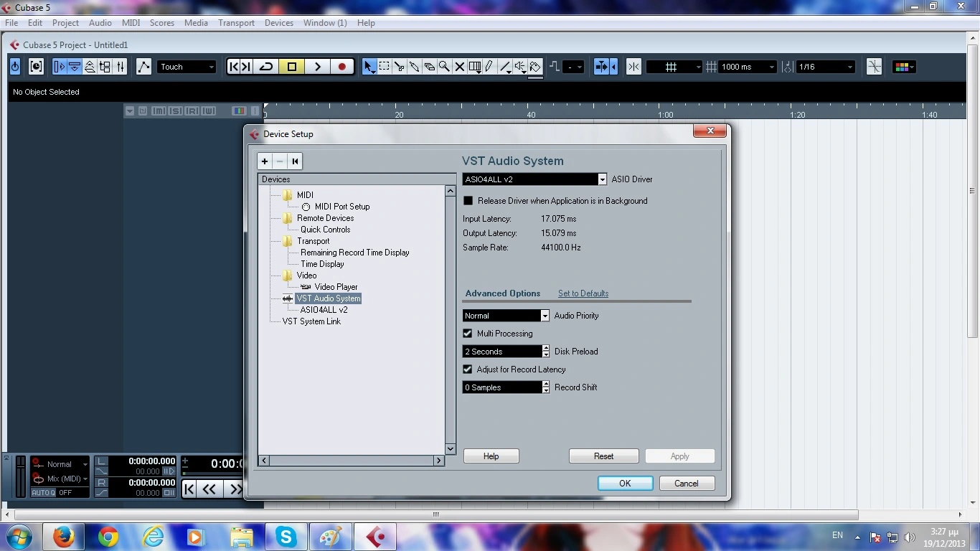Open the Transport menu
This screenshot has width=980, height=551.
(236, 23)
